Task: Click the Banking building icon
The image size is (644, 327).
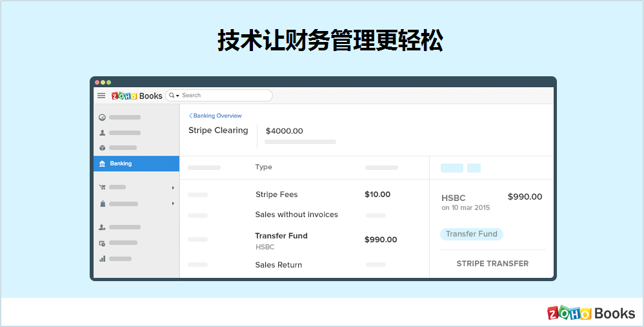Action: 102,163
